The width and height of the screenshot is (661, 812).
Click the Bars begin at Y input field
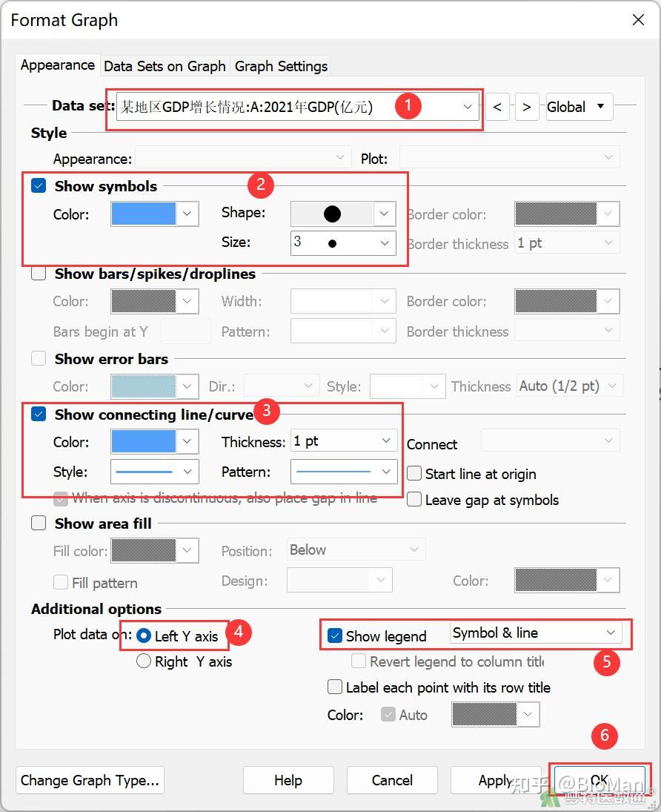[186, 331]
